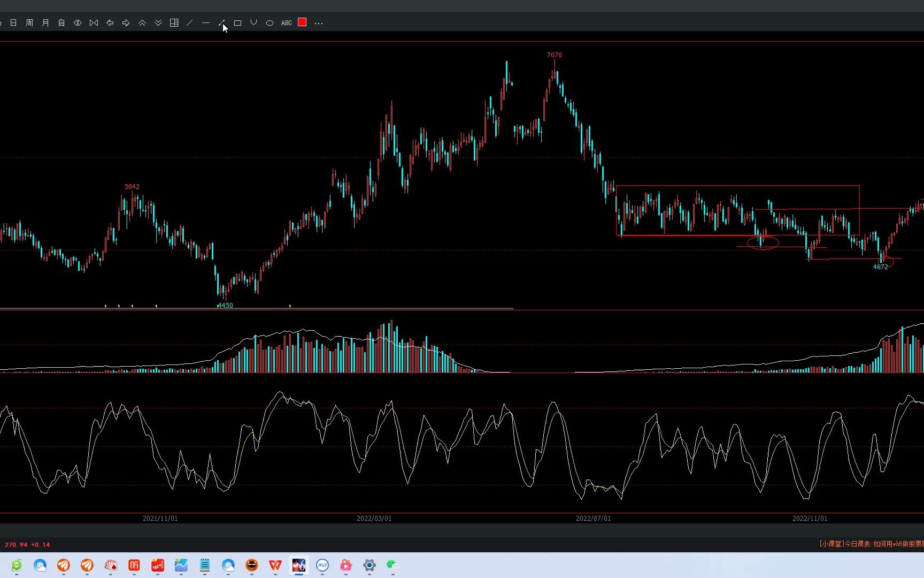Screen dimensions: 924x578
Task: Open the notepad taskbar icon
Action: [205, 565]
